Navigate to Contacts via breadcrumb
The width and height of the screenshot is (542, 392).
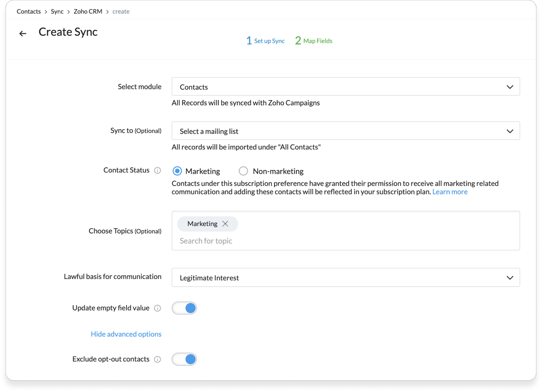click(x=29, y=11)
